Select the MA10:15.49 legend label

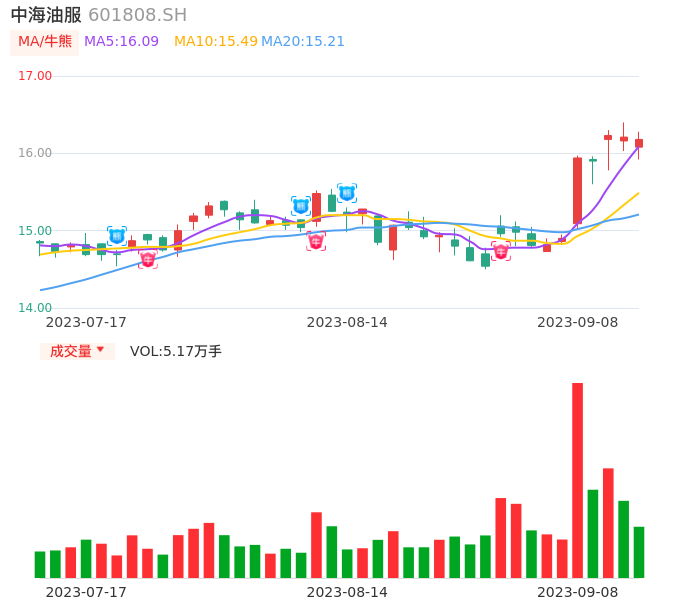tap(216, 42)
